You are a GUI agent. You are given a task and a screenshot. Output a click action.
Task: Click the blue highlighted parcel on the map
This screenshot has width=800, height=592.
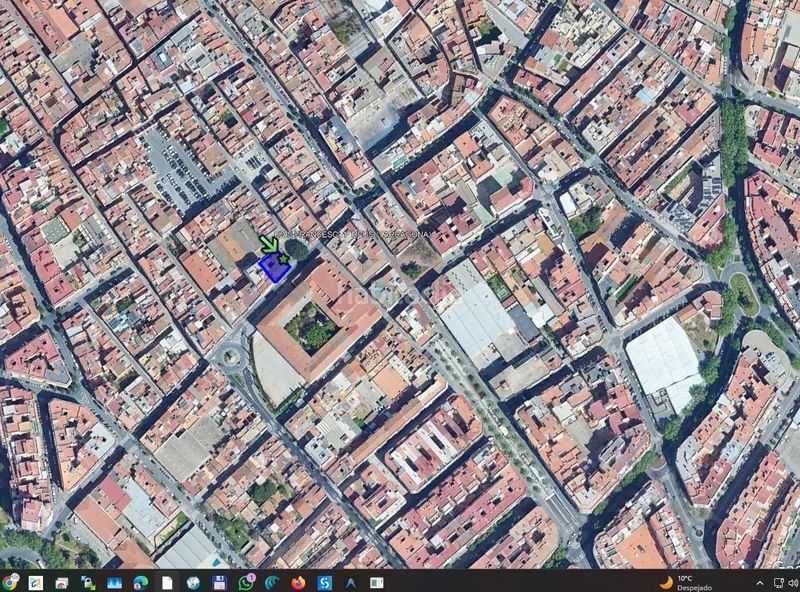point(274,268)
